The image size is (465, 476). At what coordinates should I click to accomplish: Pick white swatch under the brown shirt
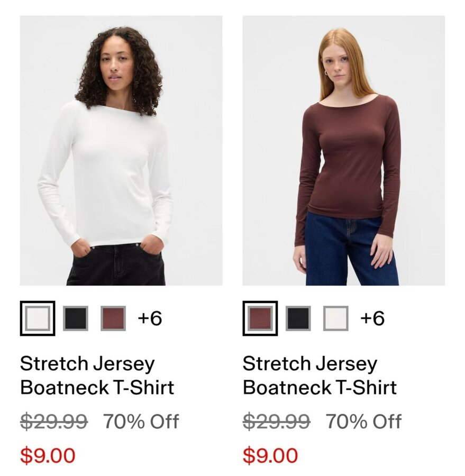335,318
